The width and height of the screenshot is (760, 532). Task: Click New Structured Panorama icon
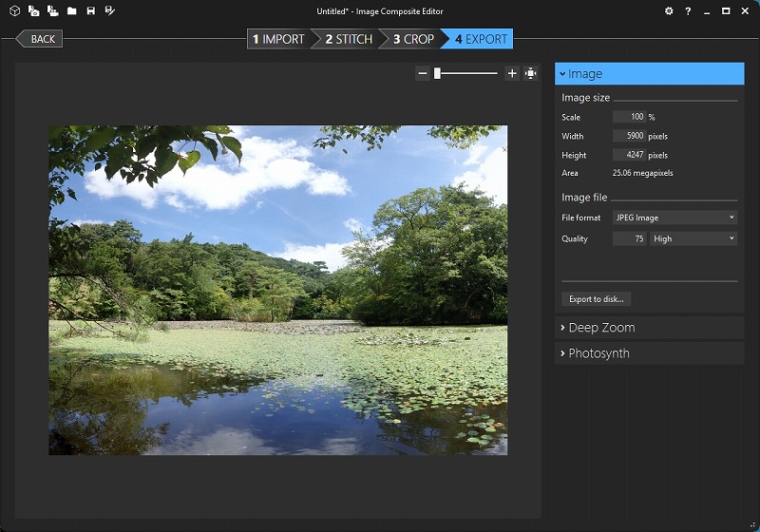53,10
